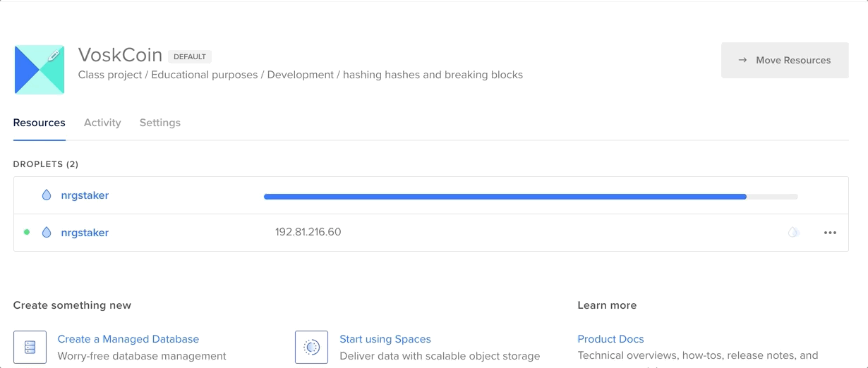Click the VoskCoin project logo icon
This screenshot has width=868, height=368.
[x=40, y=70]
